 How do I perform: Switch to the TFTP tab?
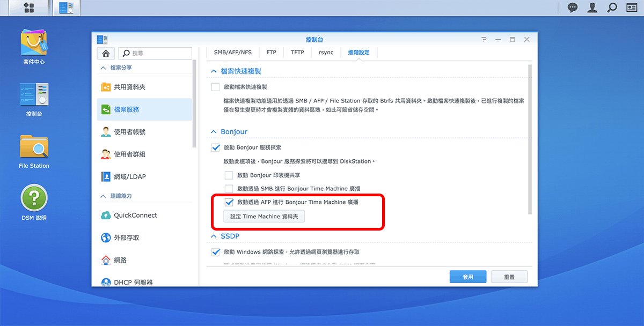coord(297,53)
